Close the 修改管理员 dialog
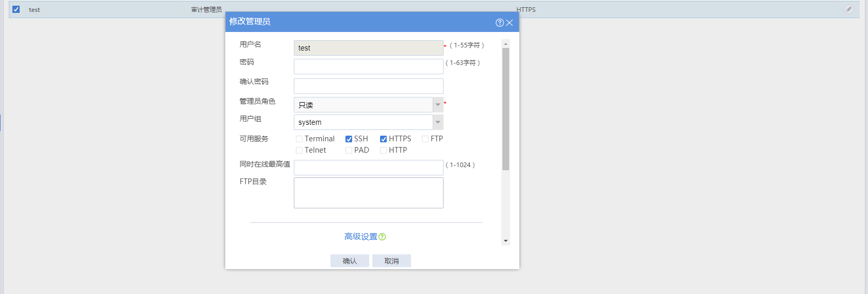The width and height of the screenshot is (868, 294). [x=510, y=23]
